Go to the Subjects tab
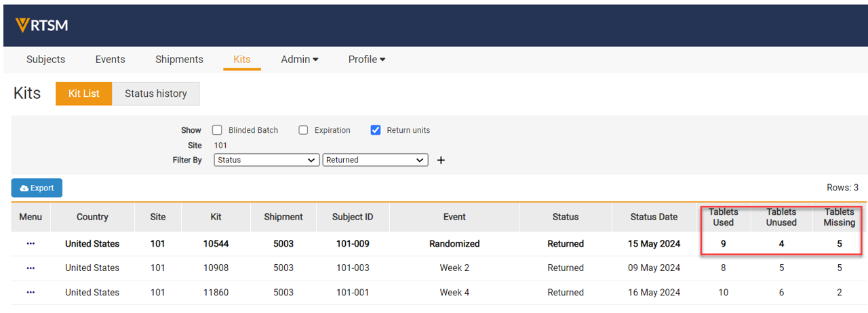Screen dimensions: 868x313 [46, 60]
